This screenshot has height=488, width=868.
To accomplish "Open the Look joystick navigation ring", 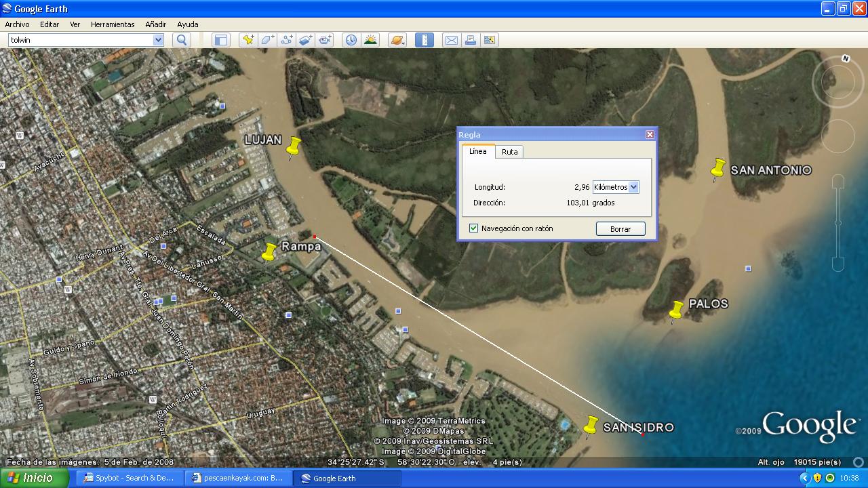I will click(837, 81).
